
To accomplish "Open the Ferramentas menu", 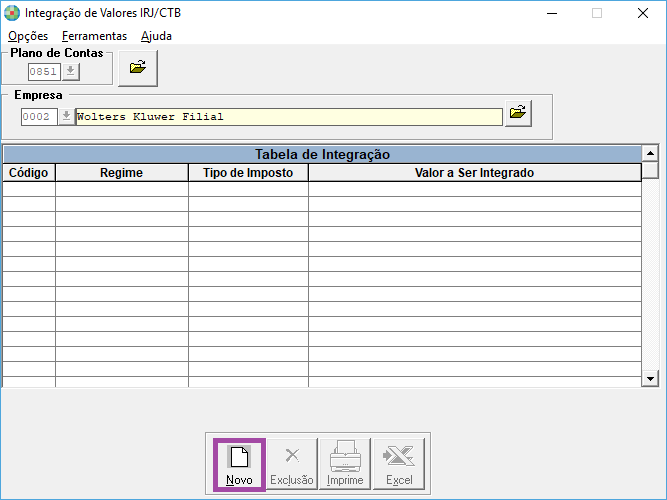I will (x=94, y=36).
